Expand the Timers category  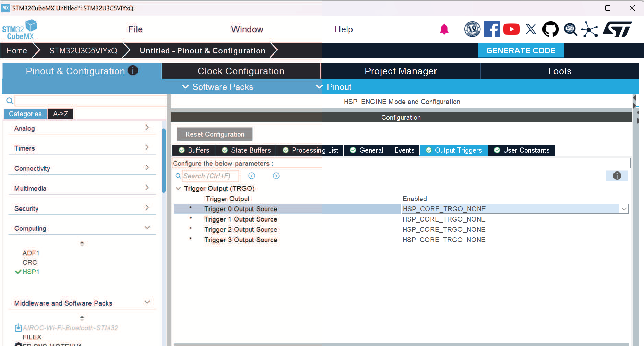pos(147,147)
